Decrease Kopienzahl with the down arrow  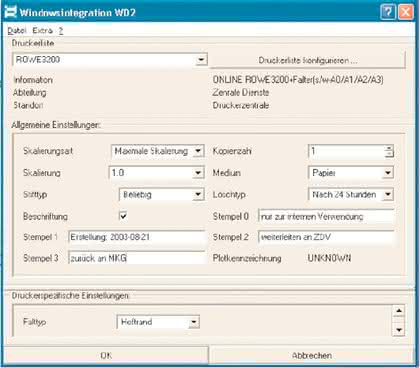pos(389,154)
